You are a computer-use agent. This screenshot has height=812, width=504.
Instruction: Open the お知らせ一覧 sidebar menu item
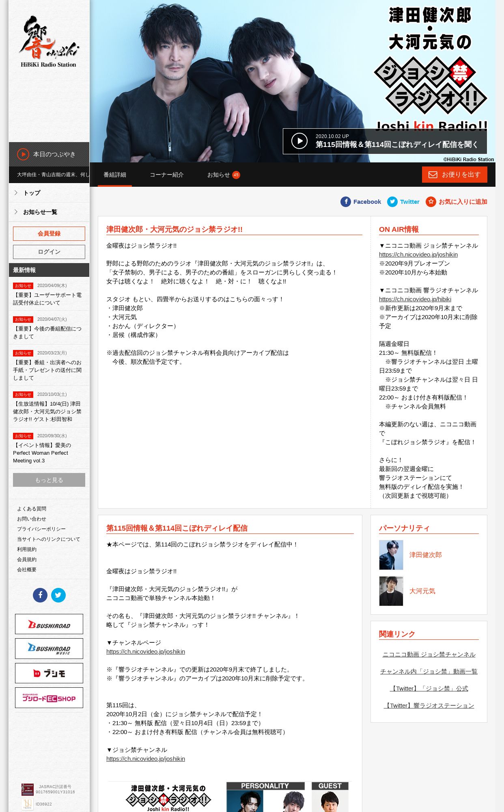(49, 212)
